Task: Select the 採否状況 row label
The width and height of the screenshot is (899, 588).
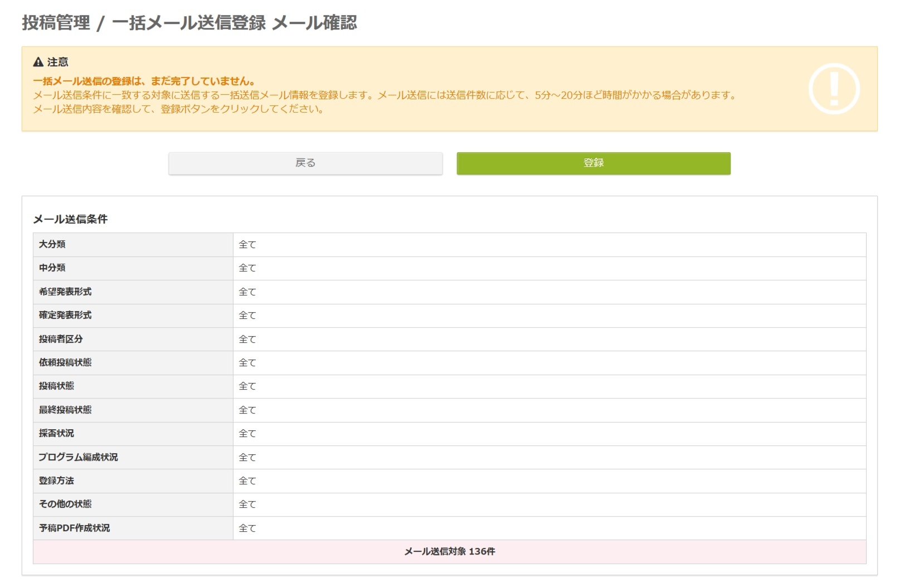Action: 56,433
